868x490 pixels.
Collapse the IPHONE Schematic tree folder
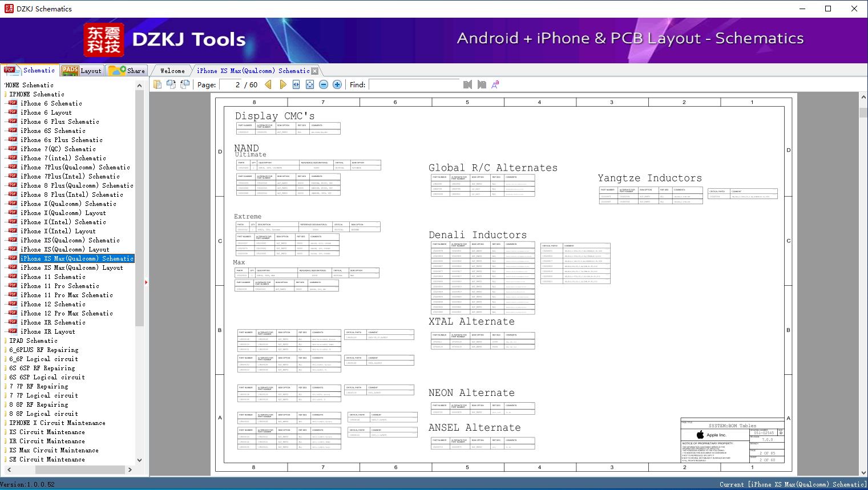(x=37, y=94)
